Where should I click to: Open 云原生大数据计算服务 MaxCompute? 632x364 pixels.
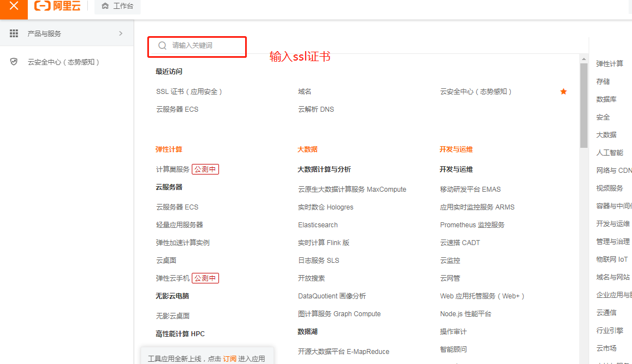(x=352, y=190)
